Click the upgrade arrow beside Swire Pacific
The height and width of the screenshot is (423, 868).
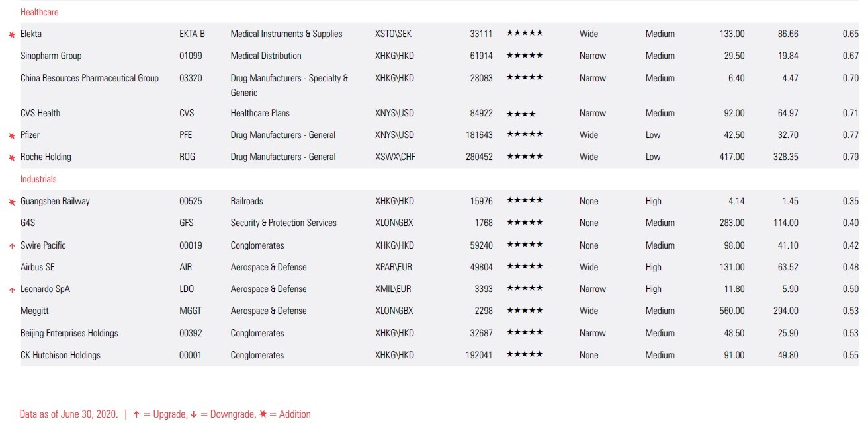pos(12,246)
